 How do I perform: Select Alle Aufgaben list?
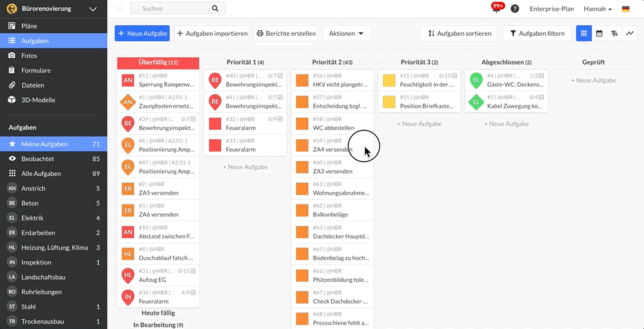pos(54,174)
